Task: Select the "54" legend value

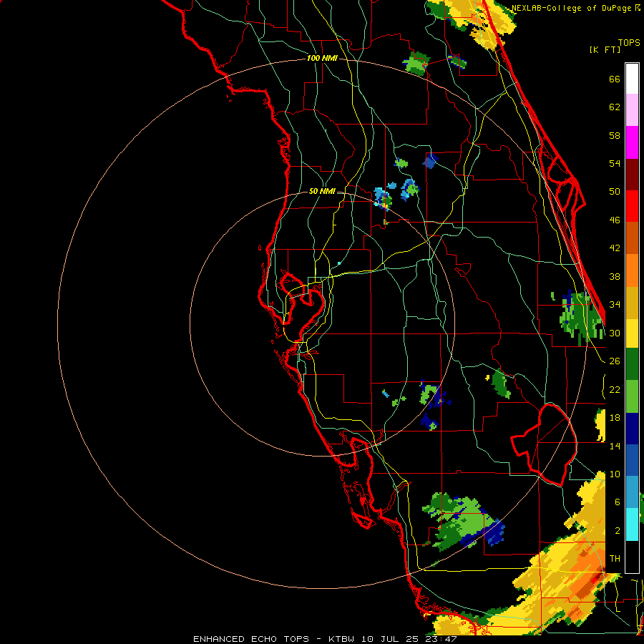Action: pyautogui.click(x=615, y=163)
